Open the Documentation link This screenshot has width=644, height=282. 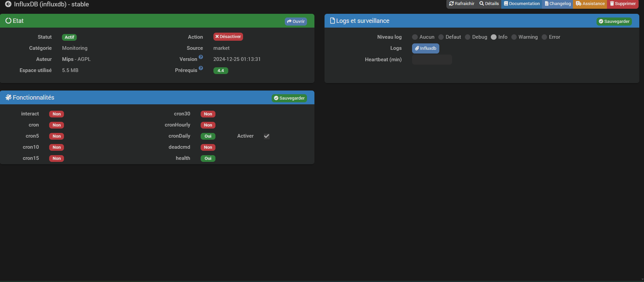tap(522, 4)
